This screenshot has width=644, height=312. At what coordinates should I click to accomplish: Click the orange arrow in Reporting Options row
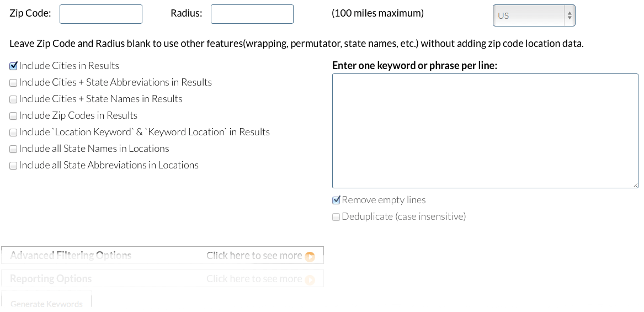(x=310, y=280)
